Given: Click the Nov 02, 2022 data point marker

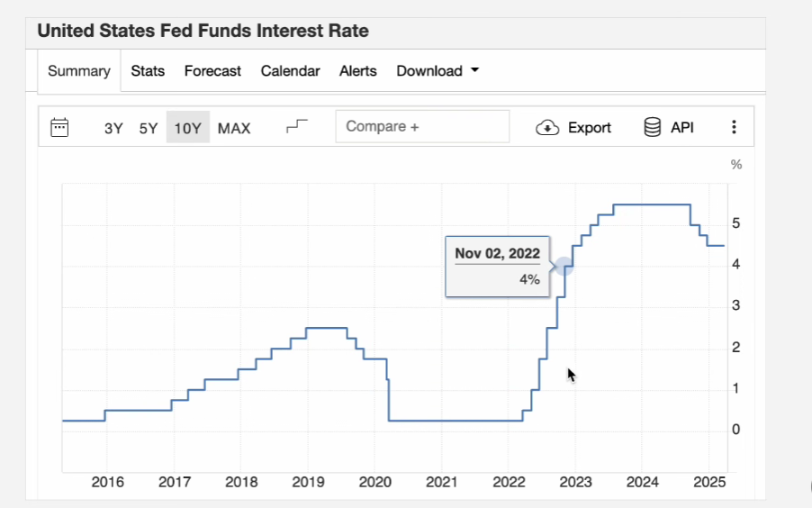Looking at the screenshot, I should click(564, 267).
